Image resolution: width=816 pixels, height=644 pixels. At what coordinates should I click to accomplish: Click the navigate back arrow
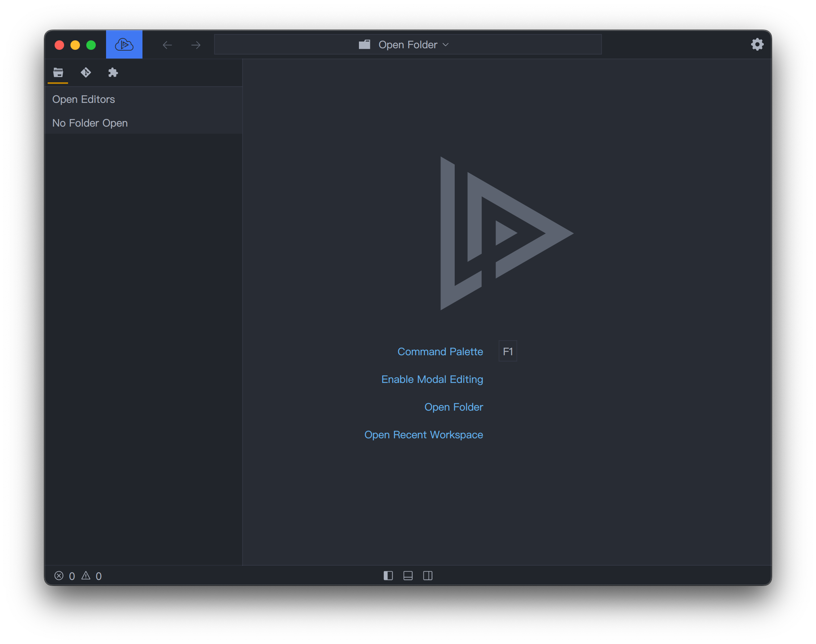tap(167, 45)
